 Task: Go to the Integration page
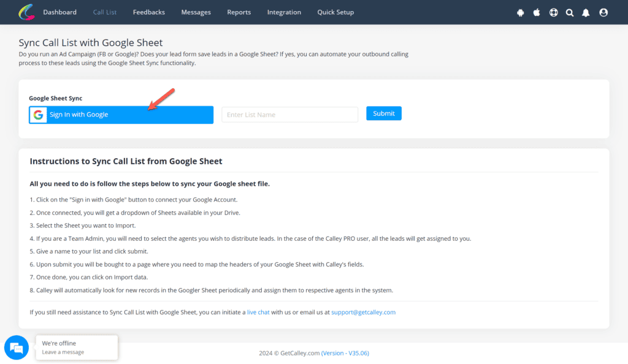click(284, 12)
